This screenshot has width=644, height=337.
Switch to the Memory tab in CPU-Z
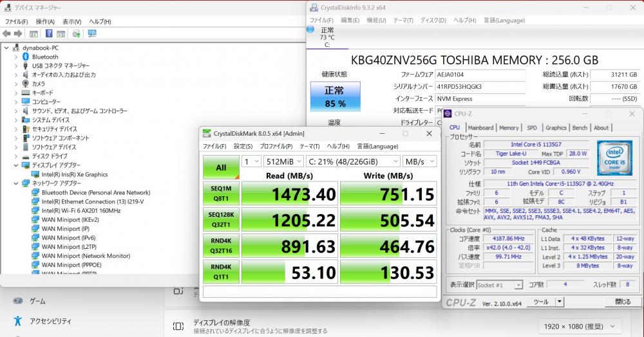coord(509,127)
